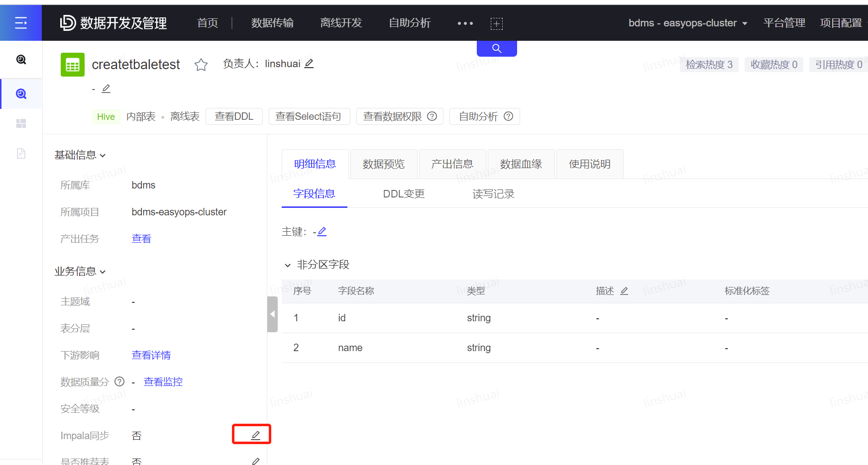This screenshot has height=465, width=868.
Task: Open the more (•••) menu in the top navbar
Action: coord(465,23)
